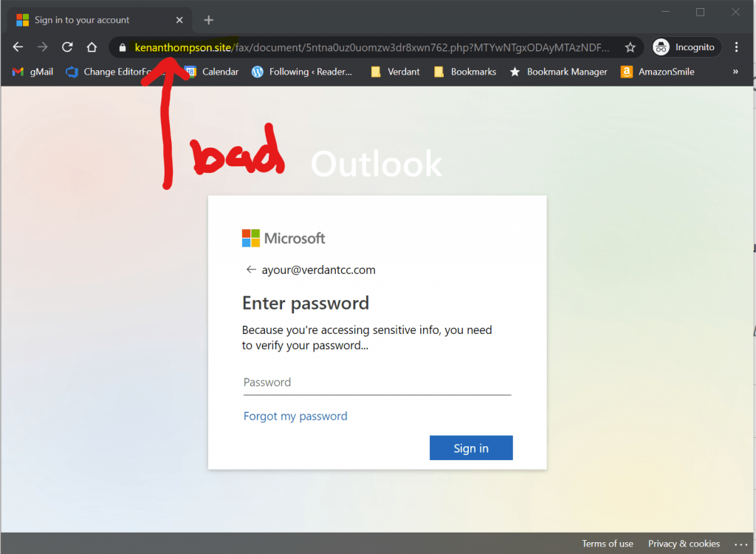Expand hidden bookmarks chevron

pos(735,72)
